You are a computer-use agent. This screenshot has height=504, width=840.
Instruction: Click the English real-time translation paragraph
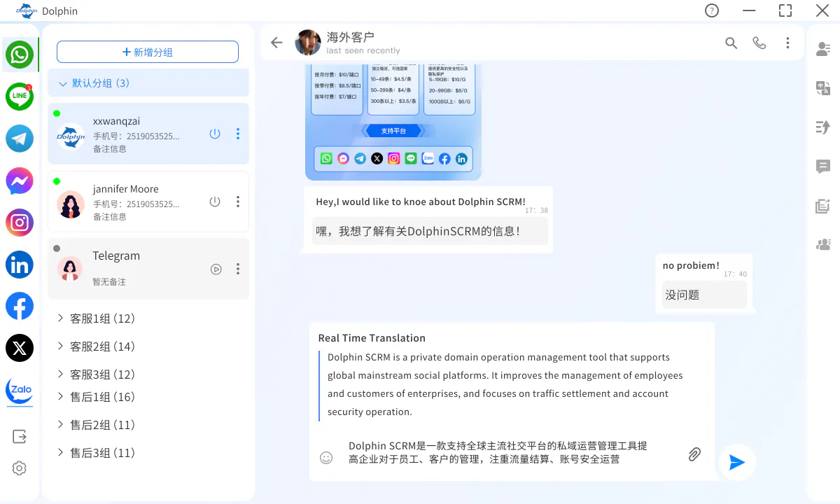coord(505,384)
